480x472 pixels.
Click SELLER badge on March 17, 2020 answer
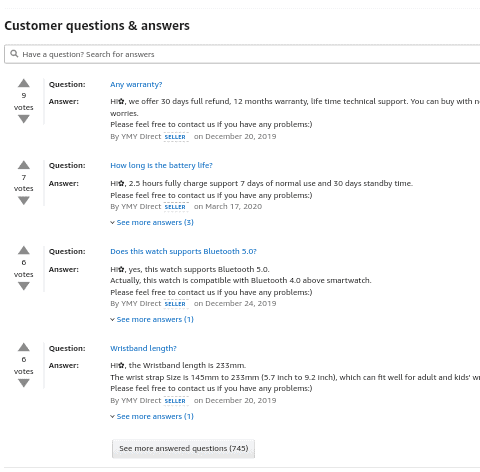(176, 207)
